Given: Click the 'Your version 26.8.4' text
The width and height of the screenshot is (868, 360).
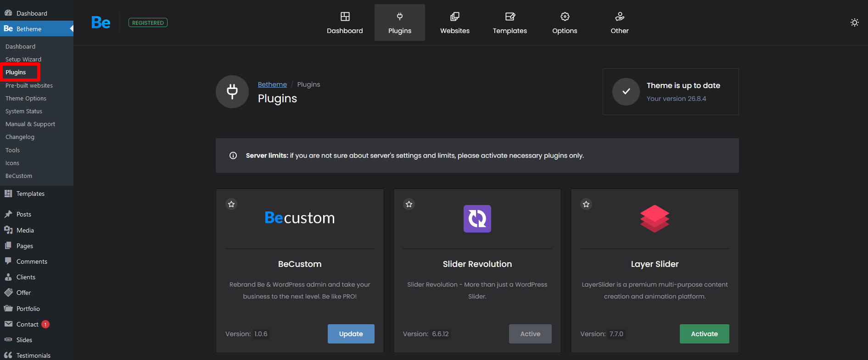Looking at the screenshot, I should coord(677,99).
